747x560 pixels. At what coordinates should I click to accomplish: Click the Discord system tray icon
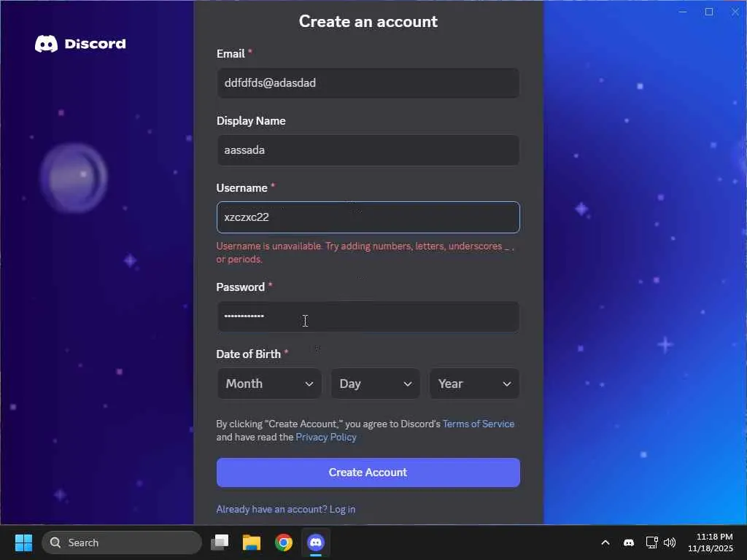pyautogui.click(x=628, y=542)
